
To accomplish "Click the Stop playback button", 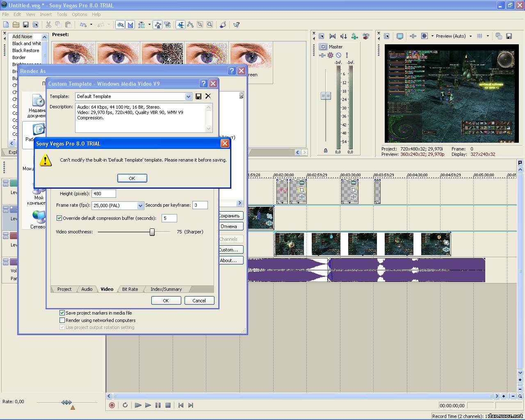I will (168, 405).
